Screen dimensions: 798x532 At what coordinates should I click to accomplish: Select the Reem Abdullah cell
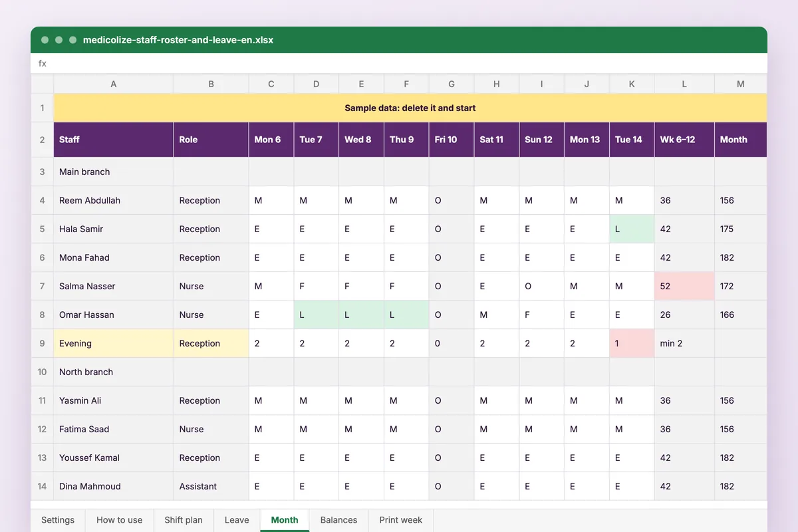click(114, 200)
